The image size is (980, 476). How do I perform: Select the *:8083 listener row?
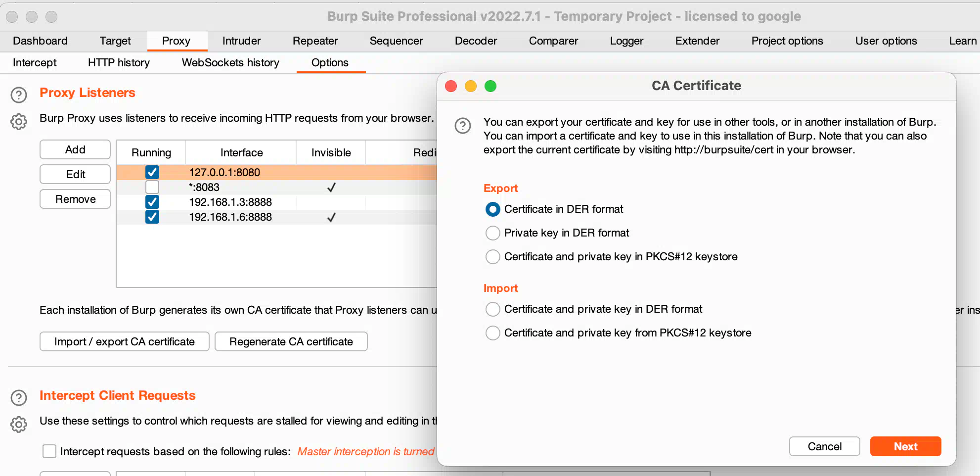pos(277,187)
